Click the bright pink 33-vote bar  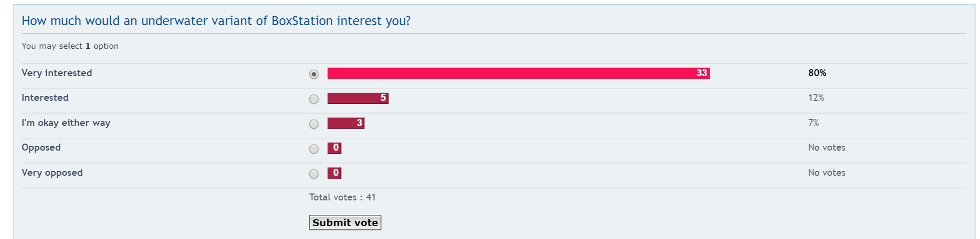pyautogui.click(x=519, y=73)
